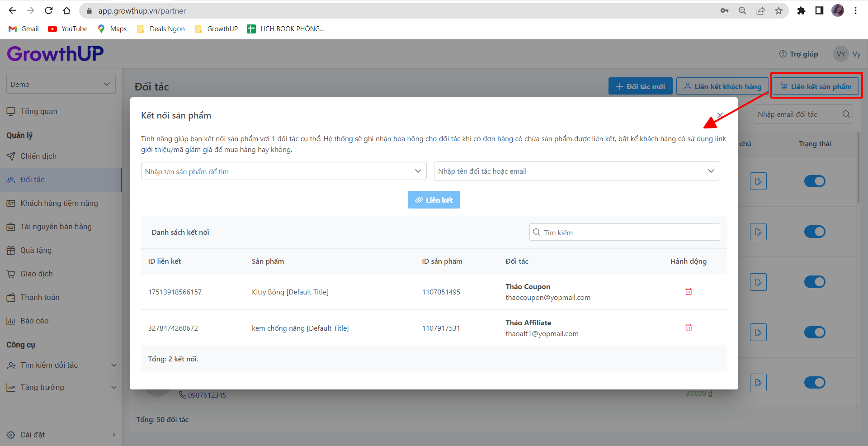Open the Chrome extensions puzzle icon
The width and height of the screenshot is (868, 446).
[801, 10]
